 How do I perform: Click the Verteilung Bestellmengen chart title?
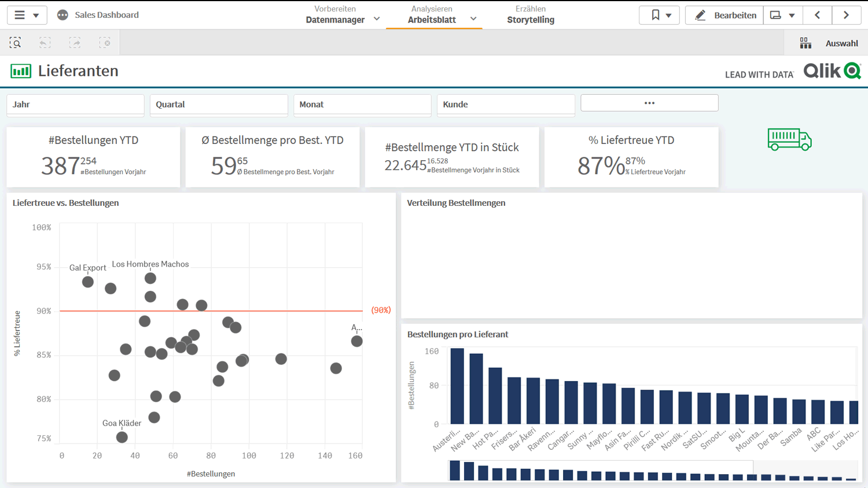click(456, 203)
